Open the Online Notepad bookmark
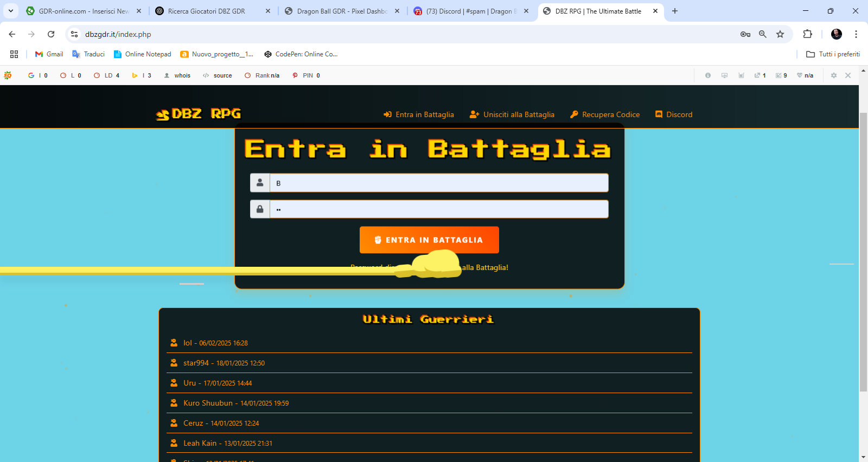The width and height of the screenshot is (868, 462). [143, 54]
